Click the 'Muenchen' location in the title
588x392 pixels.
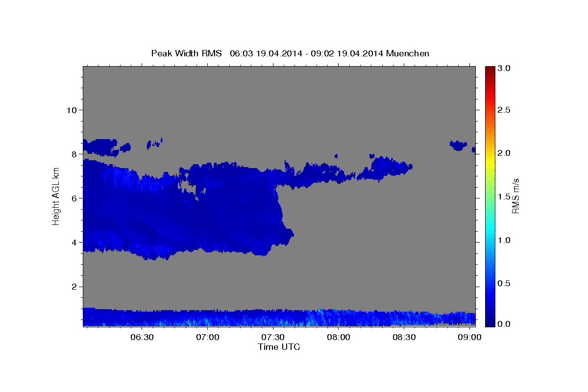[408, 53]
